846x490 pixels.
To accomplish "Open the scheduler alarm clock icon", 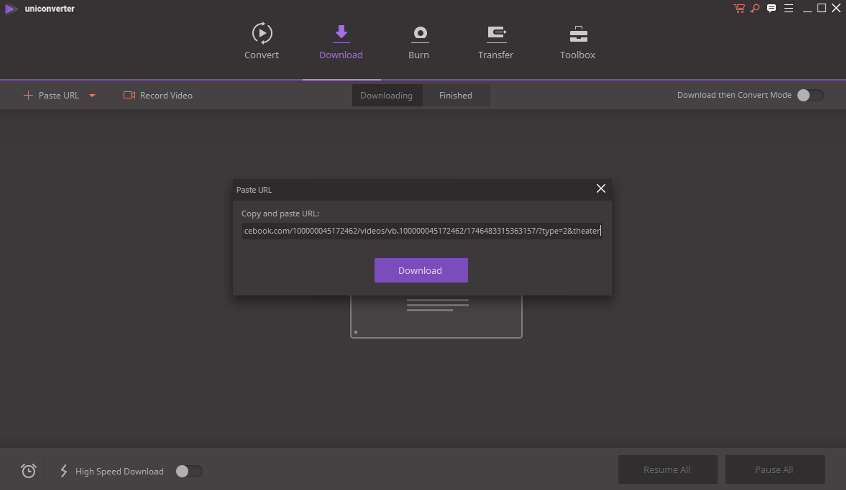I will (x=29, y=471).
